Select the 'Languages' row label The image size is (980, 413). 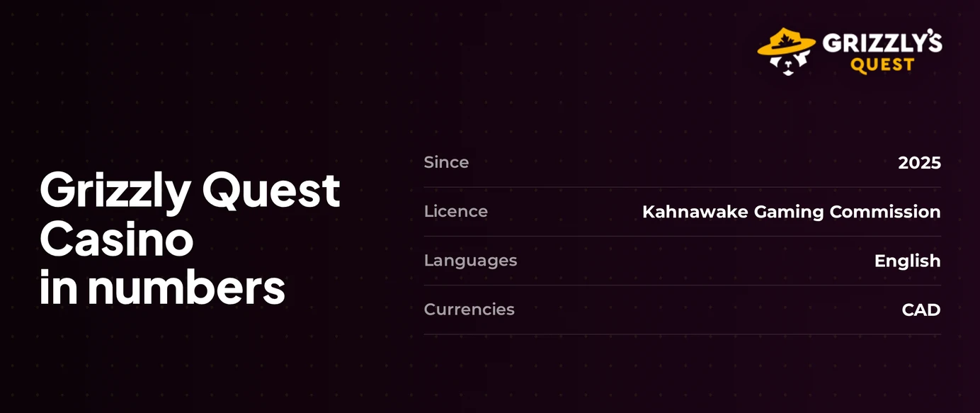[470, 261]
